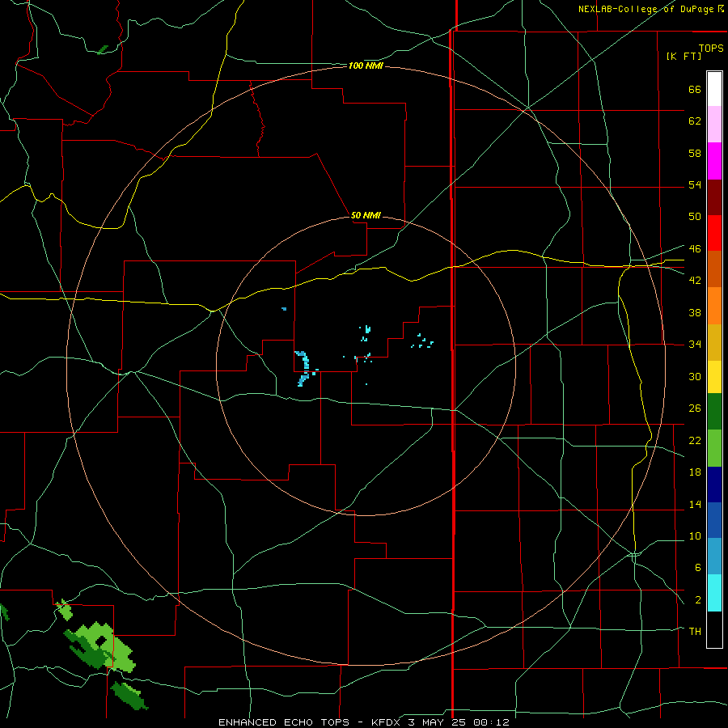Click the [K FT] units label
This screenshot has width=728, height=728.
[x=684, y=57]
